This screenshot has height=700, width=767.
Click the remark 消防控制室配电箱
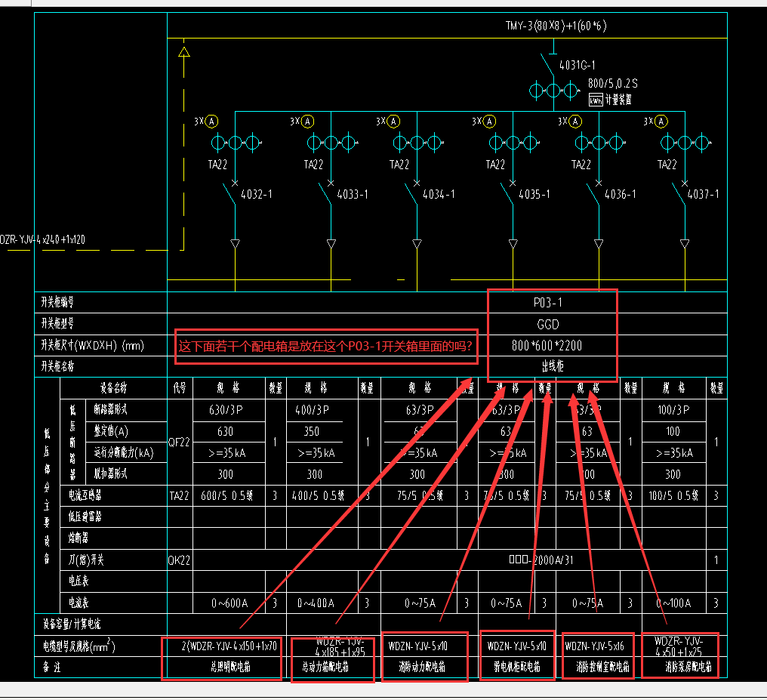coord(602,667)
